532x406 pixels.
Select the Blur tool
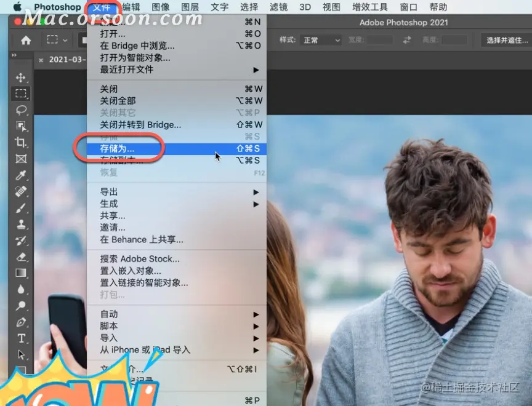click(x=21, y=289)
